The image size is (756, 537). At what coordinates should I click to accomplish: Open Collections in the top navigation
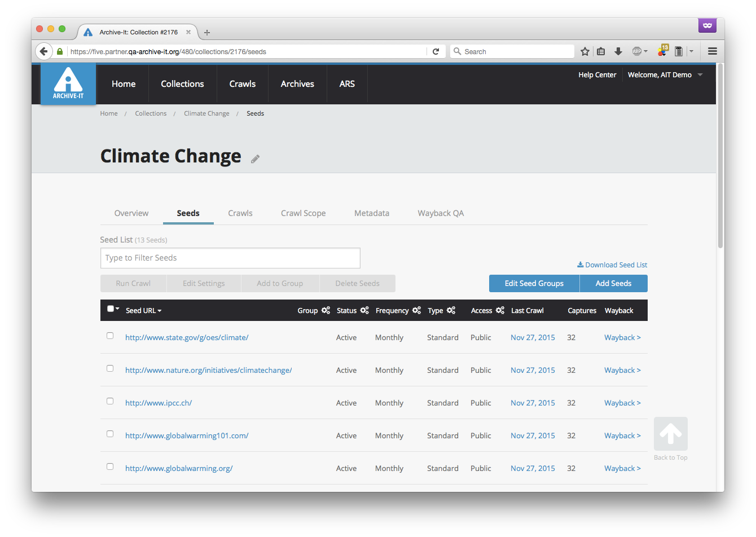pyautogui.click(x=182, y=84)
